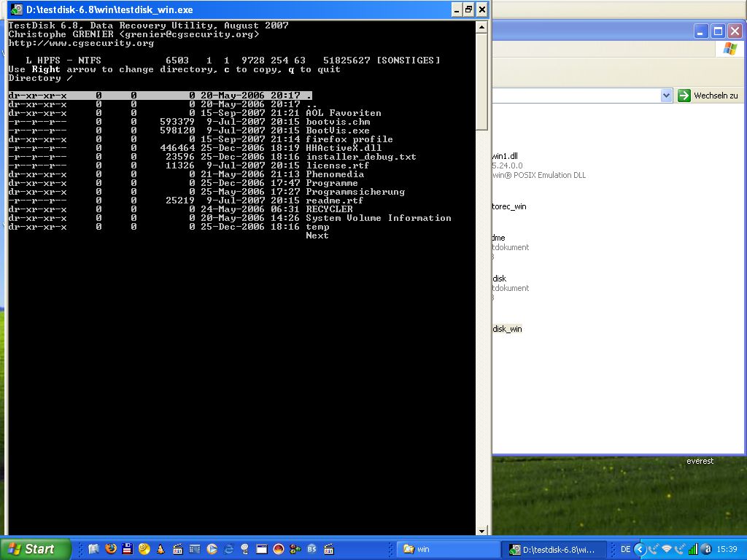This screenshot has width=747, height=560.
Task: Click the '..' parent directory row
Action: 163,104
